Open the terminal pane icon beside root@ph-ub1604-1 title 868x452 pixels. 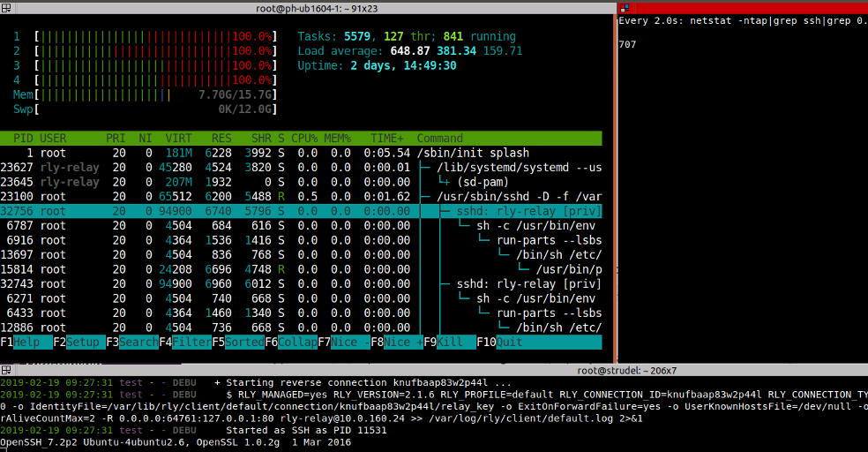[x=5, y=8]
